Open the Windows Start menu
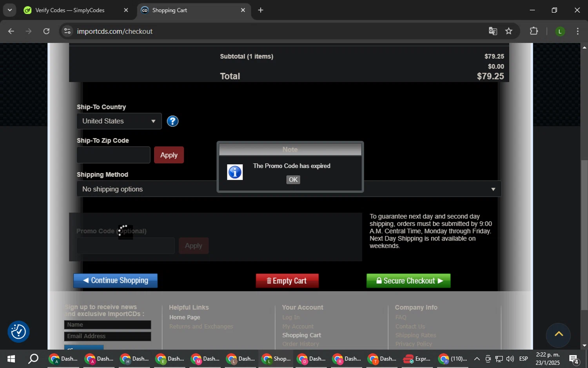The width and height of the screenshot is (588, 368). [11, 359]
